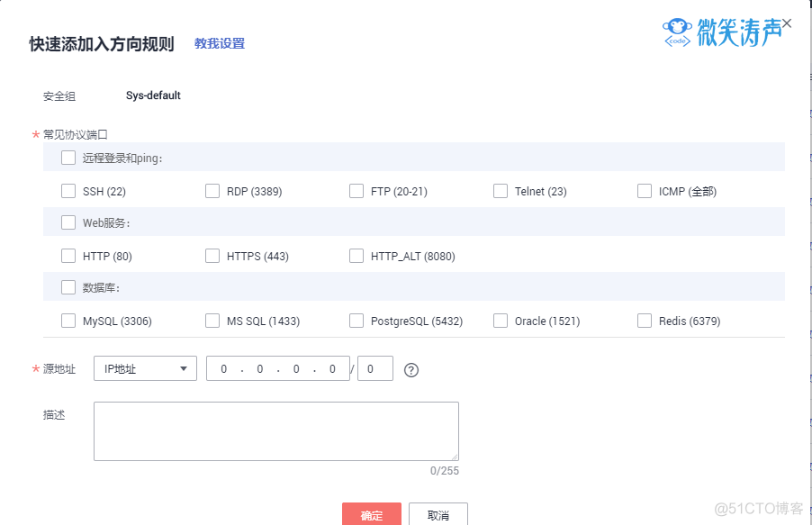
Task: Tick the HTTP (80) checkbox
Action: (68, 256)
